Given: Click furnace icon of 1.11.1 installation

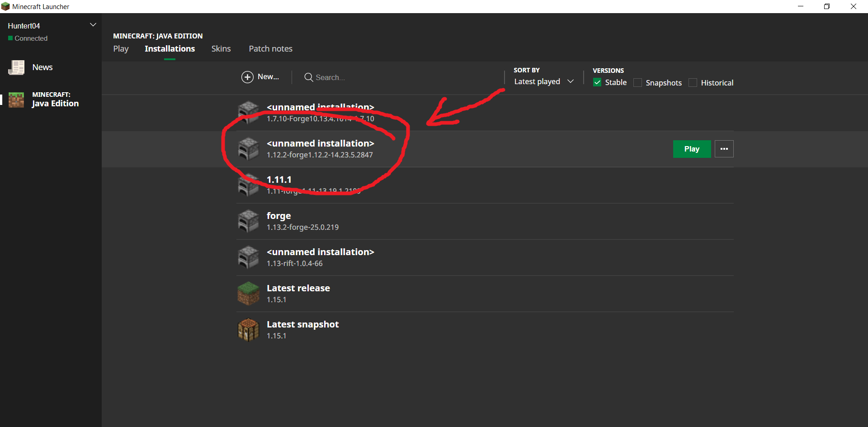Looking at the screenshot, I should click(x=248, y=185).
